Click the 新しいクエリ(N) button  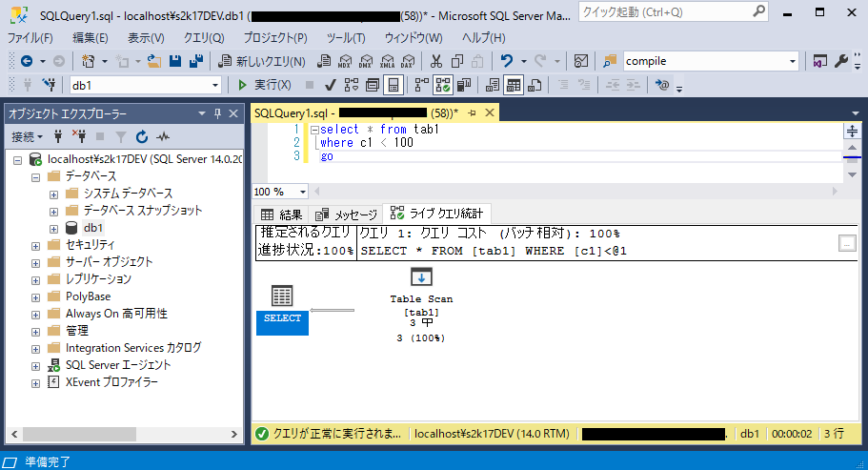click(x=262, y=61)
